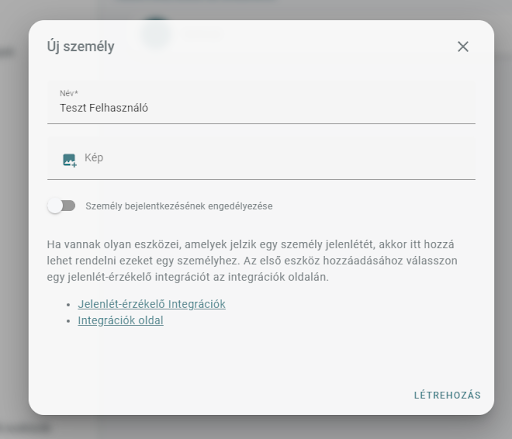Click the grey track of login switch
The height and width of the screenshot is (439, 512).
pyautogui.click(x=69, y=206)
